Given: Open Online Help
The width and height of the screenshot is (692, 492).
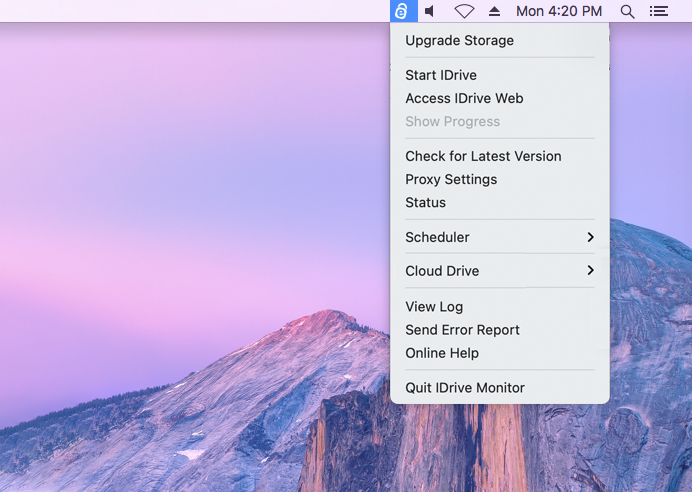Looking at the screenshot, I should 500,353.
